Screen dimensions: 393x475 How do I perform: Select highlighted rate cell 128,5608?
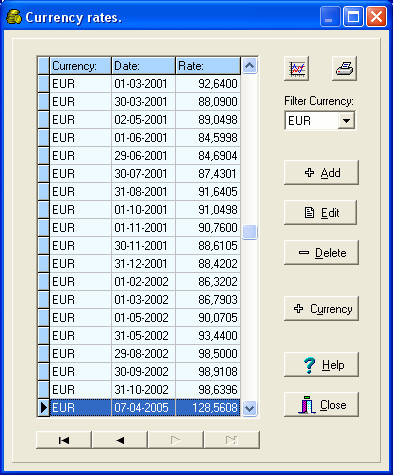point(208,408)
